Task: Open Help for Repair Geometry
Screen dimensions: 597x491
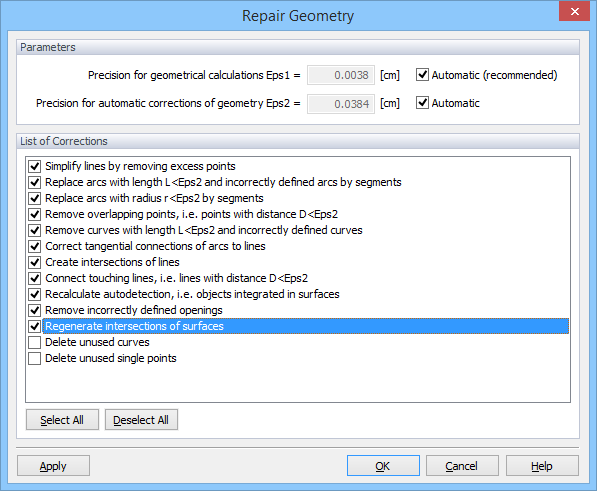Action: pyautogui.click(x=542, y=465)
